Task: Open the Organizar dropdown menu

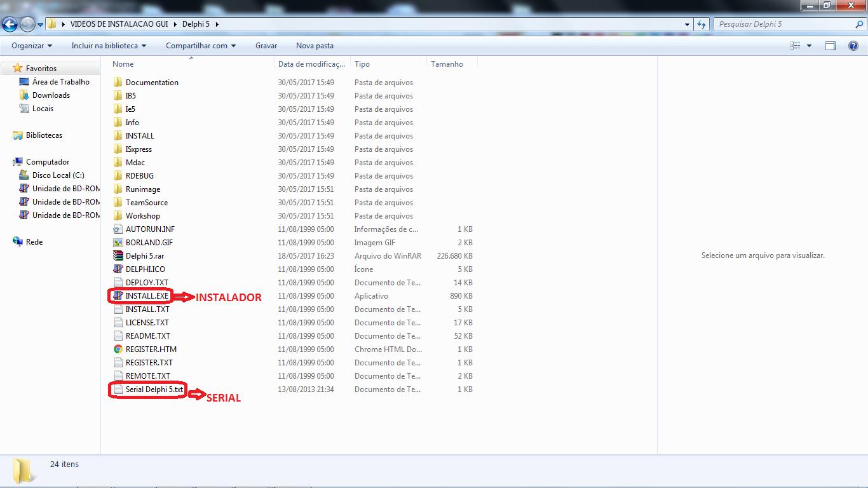Action: click(x=32, y=46)
